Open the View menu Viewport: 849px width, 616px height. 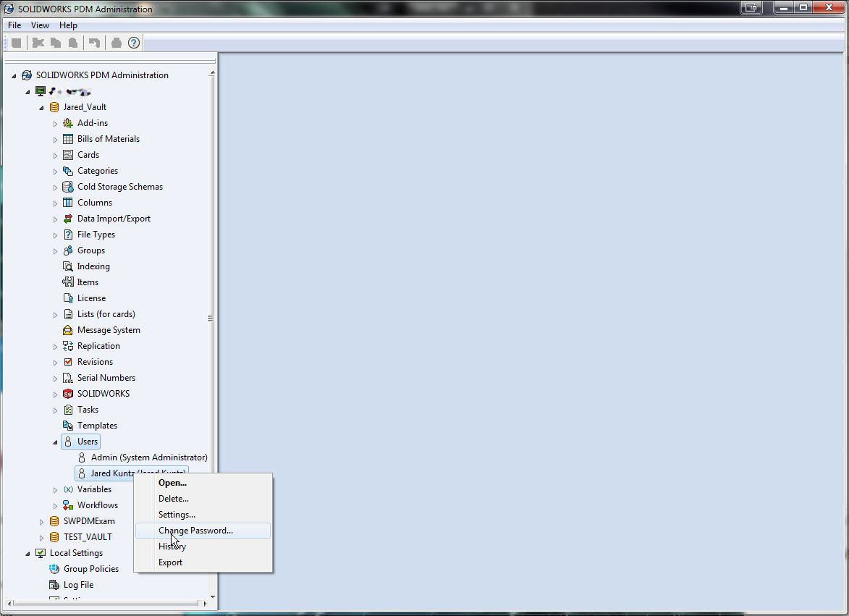point(40,25)
